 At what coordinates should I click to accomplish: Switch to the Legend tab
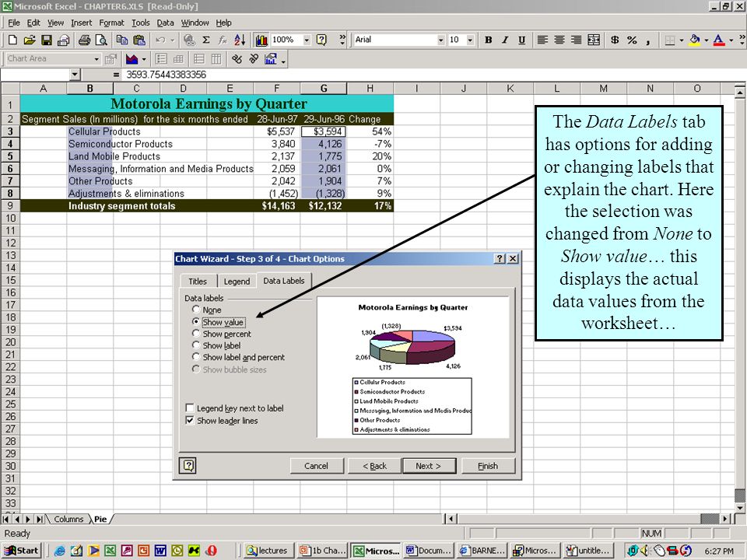237,282
